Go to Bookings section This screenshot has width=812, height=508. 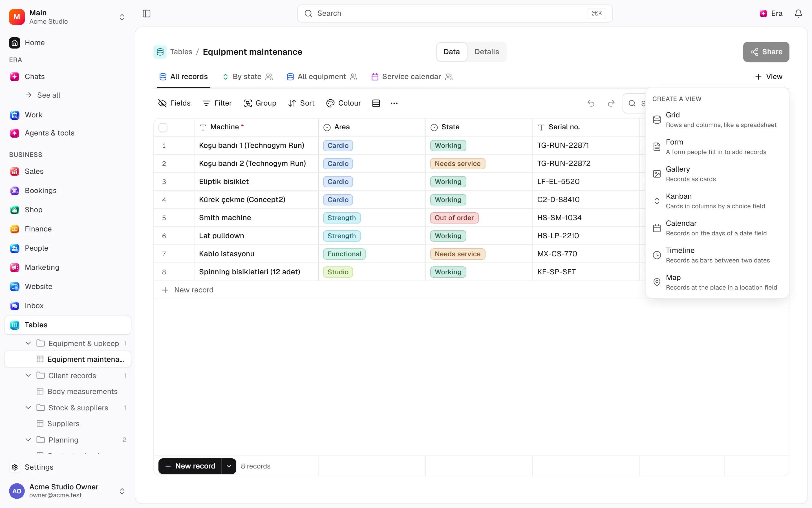pyautogui.click(x=67, y=190)
